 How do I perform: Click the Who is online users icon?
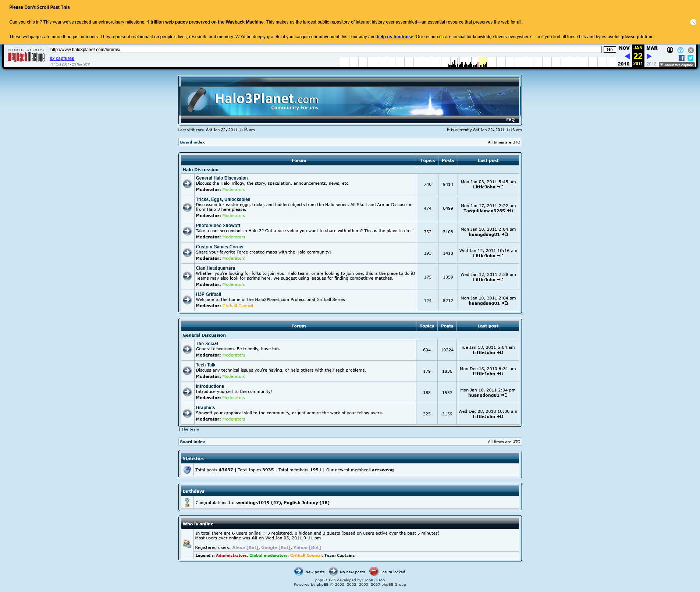pyautogui.click(x=187, y=544)
